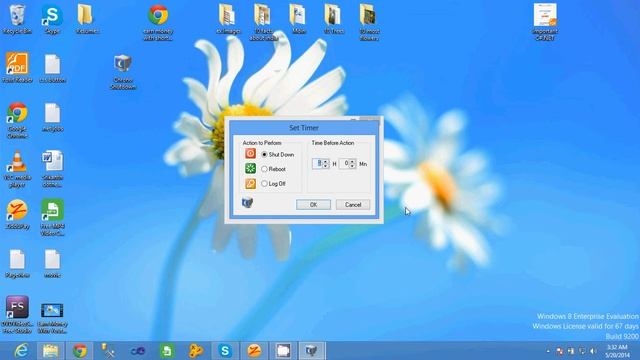The width and height of the screenshot is (640, 360).
Task: Select the Important document icon at top right
Action: [545, 22]
